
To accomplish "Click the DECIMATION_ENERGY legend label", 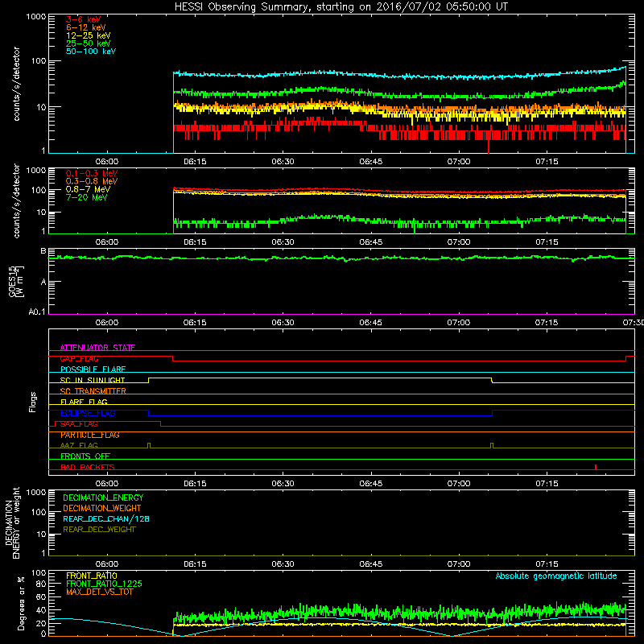I will [103, 497].
